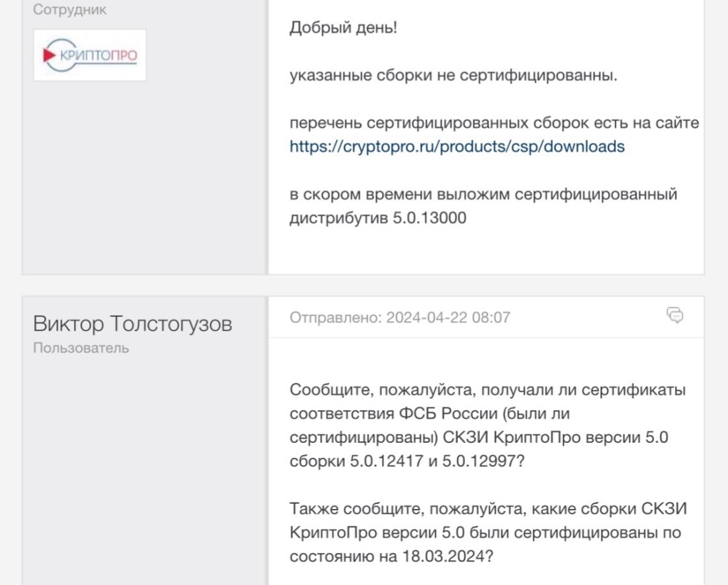Image resolution: width=728 pixels, height=585 pixels.
Task: Click the line "в скором времени выложим сертифицированный"
Action: coord(483,194)
